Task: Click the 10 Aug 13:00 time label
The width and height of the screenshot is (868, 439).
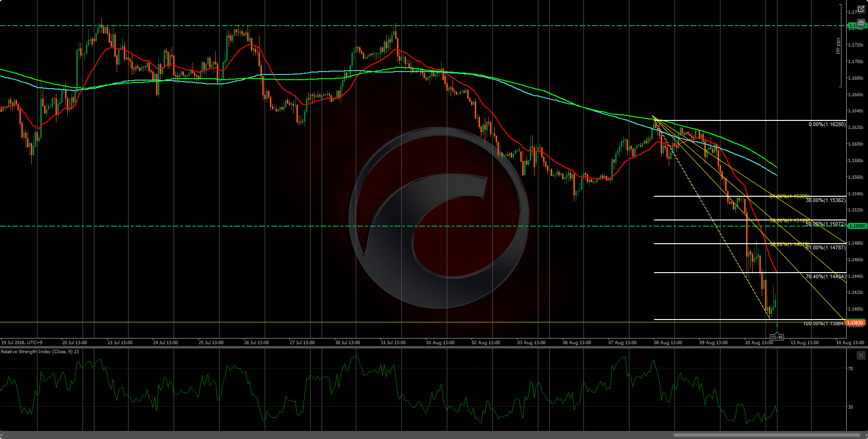Action: click(x=759, y=342)
